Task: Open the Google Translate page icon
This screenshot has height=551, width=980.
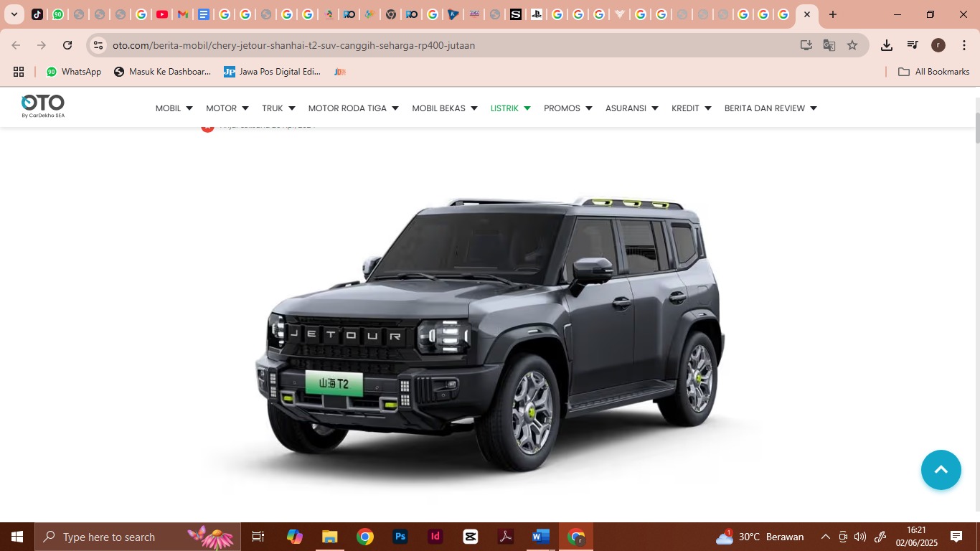Action: 829,45
